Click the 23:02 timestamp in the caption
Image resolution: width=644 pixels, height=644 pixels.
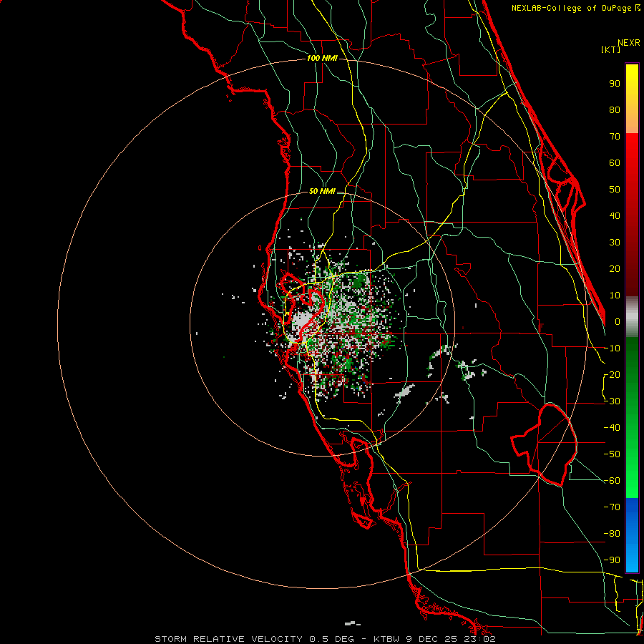(479, 639)
